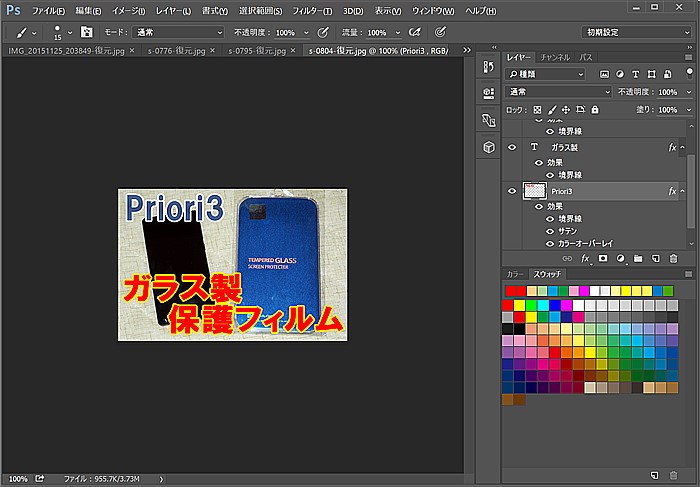700x487 pixels.
Task: Select the first red swatch in the recent colors row
Action: pos(511,291)
